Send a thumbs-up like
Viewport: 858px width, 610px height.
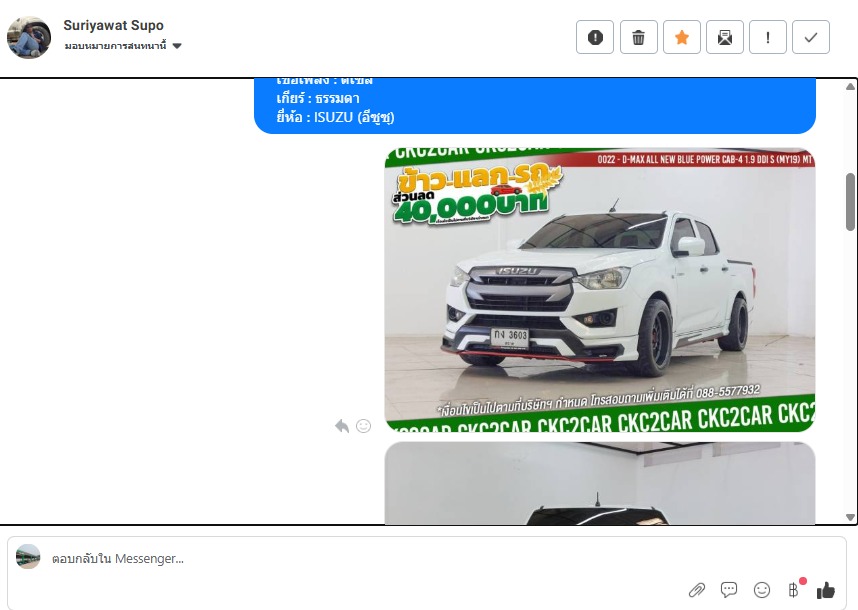click(x=825, y=590)
